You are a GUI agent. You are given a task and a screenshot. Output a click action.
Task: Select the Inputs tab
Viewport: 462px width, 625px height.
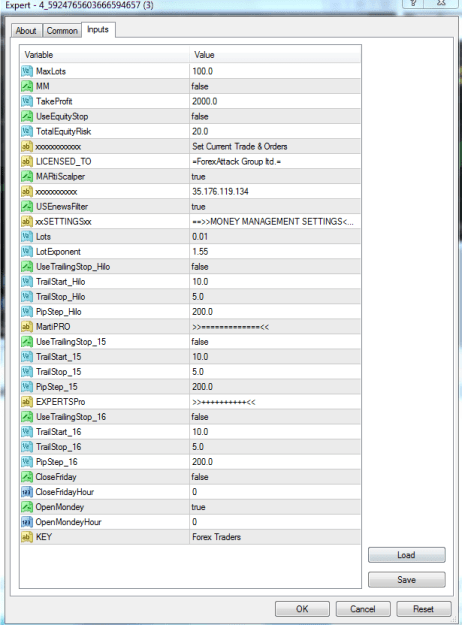point(98,29)
